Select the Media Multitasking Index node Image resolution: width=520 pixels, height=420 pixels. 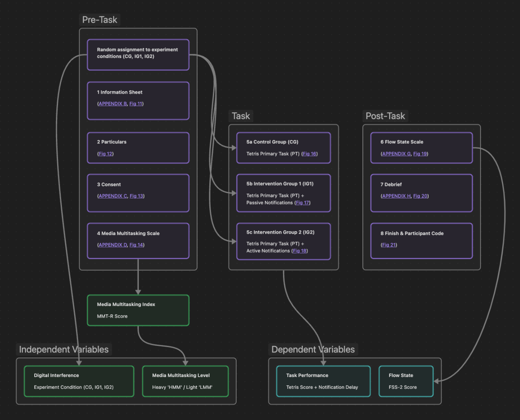pos(138,309)
